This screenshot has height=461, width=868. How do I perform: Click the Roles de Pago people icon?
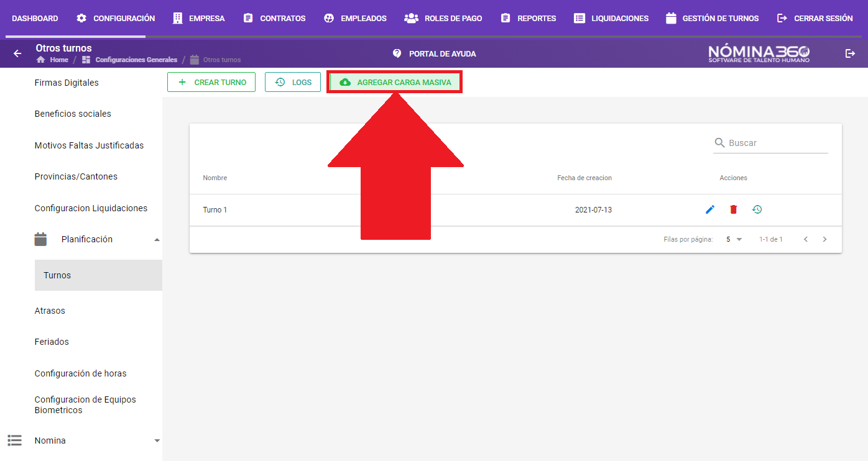coord(411,18)
